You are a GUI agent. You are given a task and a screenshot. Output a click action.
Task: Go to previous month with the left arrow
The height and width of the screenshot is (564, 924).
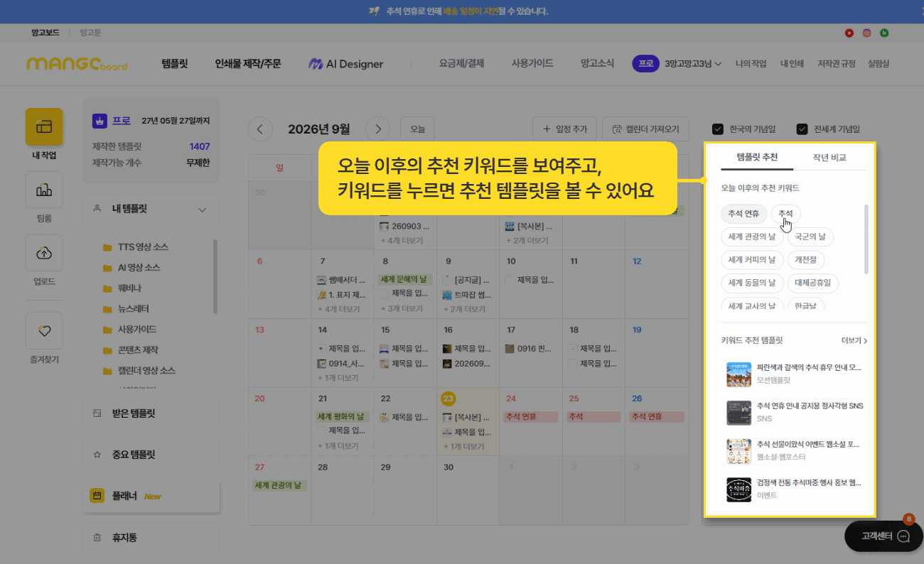coord(260,129)
